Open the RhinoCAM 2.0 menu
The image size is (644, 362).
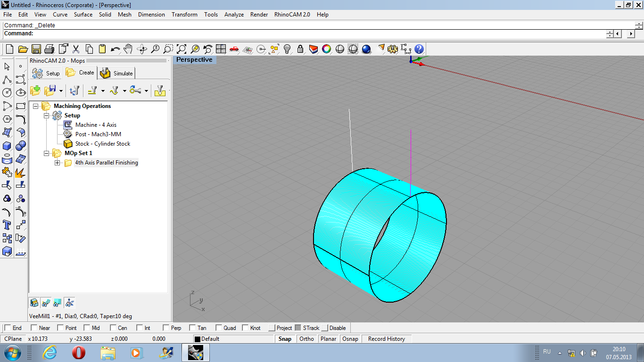[x=292, y=15]
